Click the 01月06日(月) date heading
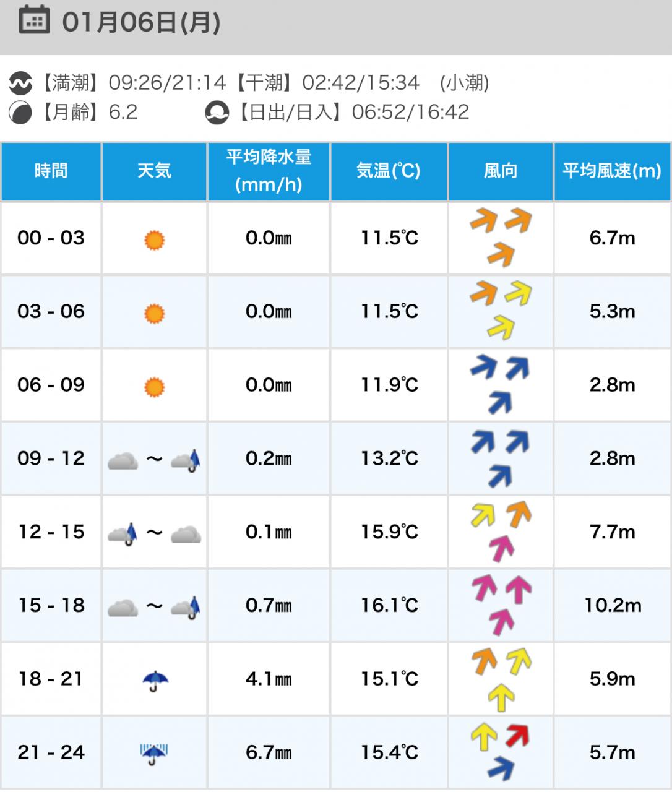The image size is (672, 792). [142, 22]
